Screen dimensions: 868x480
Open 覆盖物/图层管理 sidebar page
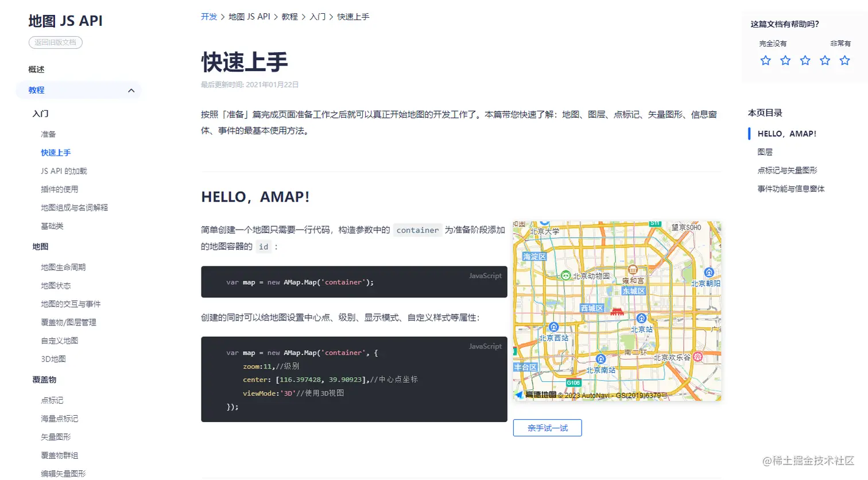pyautogui.click(x=68, y=323)
